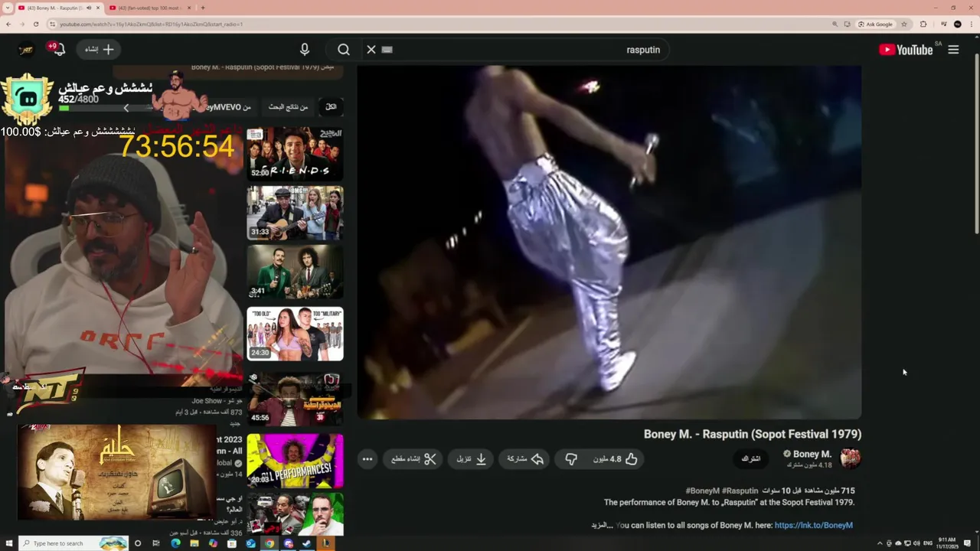Pause the Rasputin video in the player
This screenshot has width=980, height=551.
tap(609, 242)
